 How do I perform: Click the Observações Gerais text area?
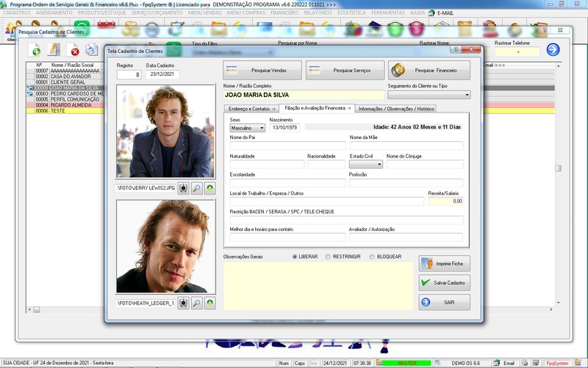[318, 286]
